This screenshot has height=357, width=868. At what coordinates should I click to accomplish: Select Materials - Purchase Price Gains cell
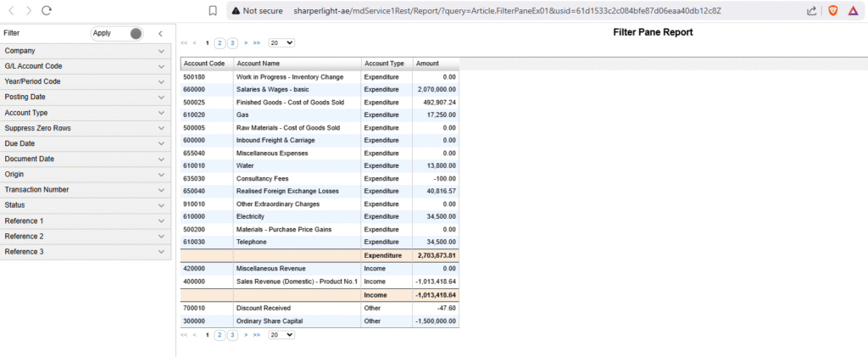(298, 229)
